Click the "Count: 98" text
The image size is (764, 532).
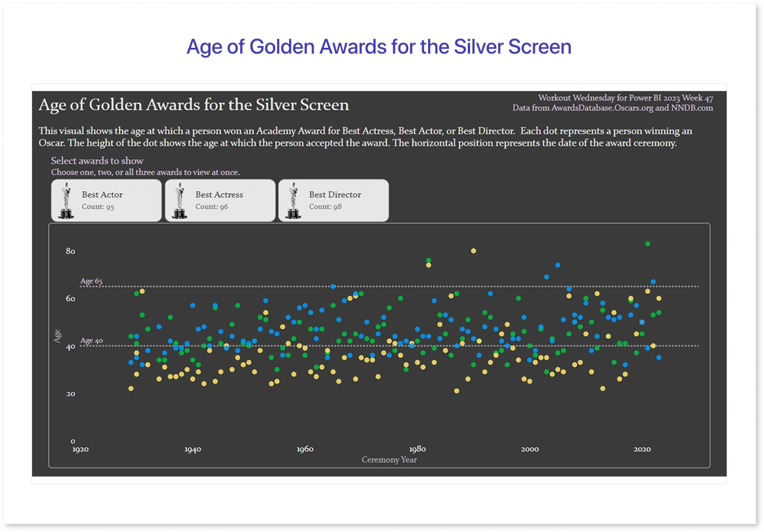[x=325, y=207]
